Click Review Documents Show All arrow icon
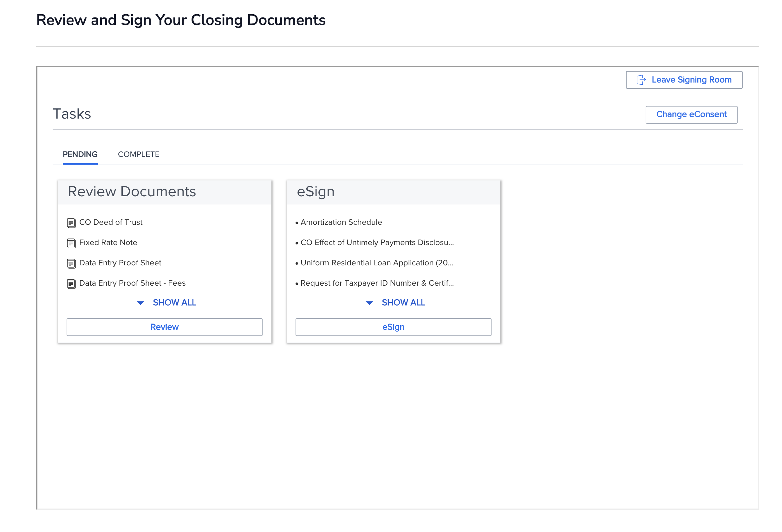The height and width of the screenshot is (532, 782). [140, 303]
